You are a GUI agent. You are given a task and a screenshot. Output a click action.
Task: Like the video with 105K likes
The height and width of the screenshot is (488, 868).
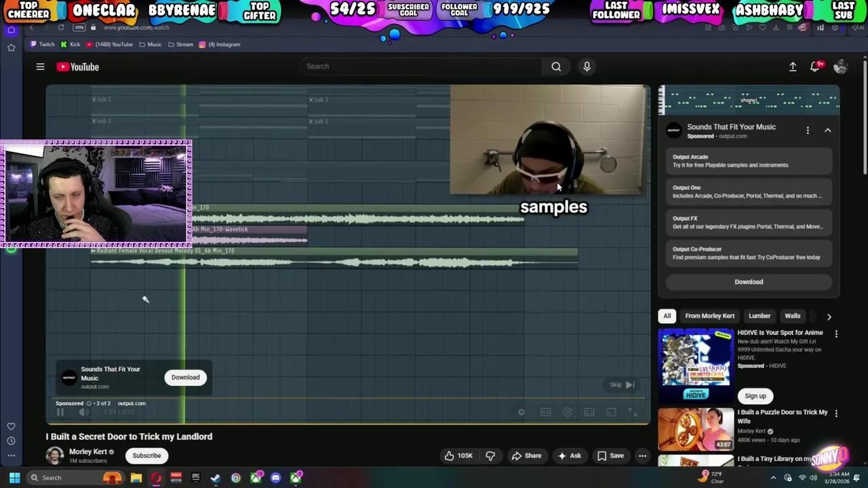458,455
